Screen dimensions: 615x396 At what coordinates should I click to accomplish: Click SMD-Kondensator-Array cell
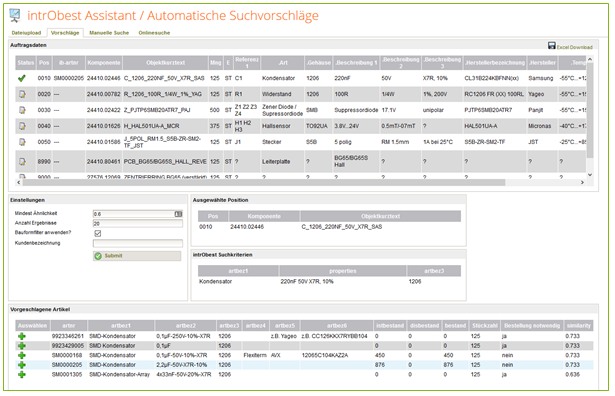[120, 374]
